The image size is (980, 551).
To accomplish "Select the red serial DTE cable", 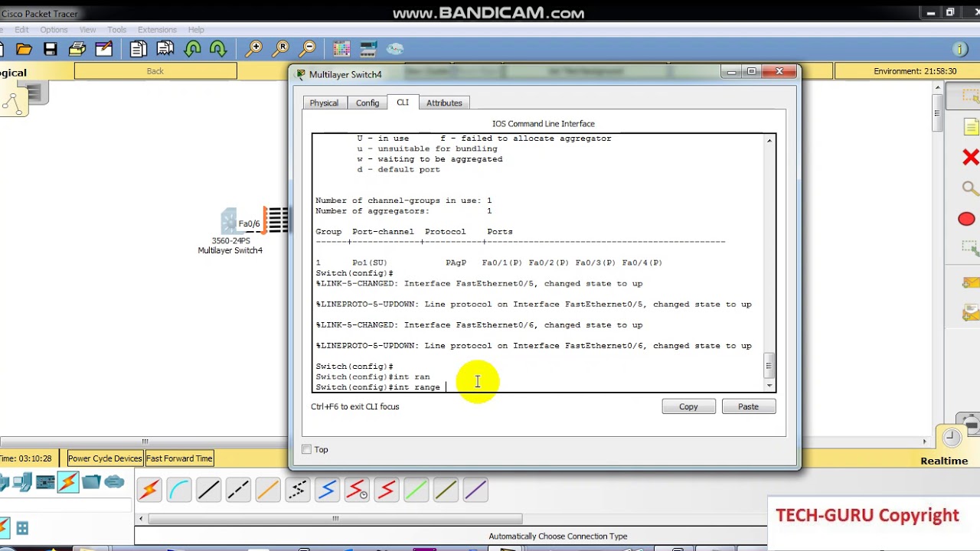I will pyautogui.click(x=387, y=490).
